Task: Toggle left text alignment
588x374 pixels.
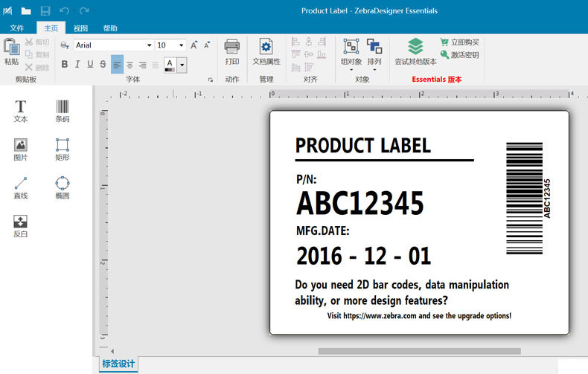Action: click(117, 65)
